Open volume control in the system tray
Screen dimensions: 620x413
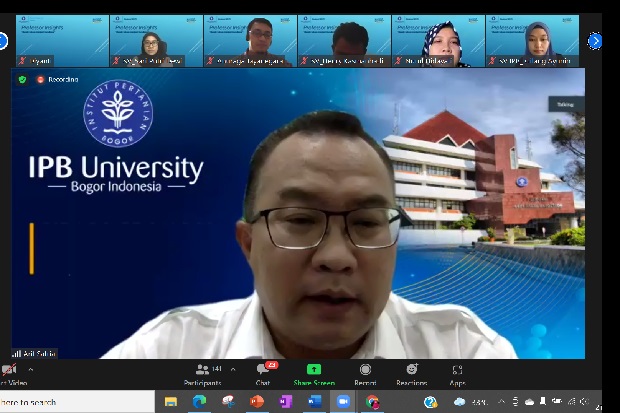click(x=584, y=402)
